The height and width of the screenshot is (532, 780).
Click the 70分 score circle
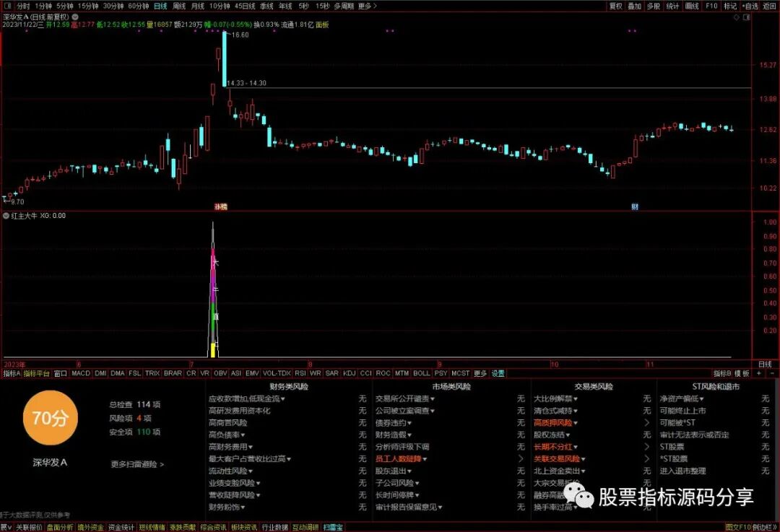(50, 418)
